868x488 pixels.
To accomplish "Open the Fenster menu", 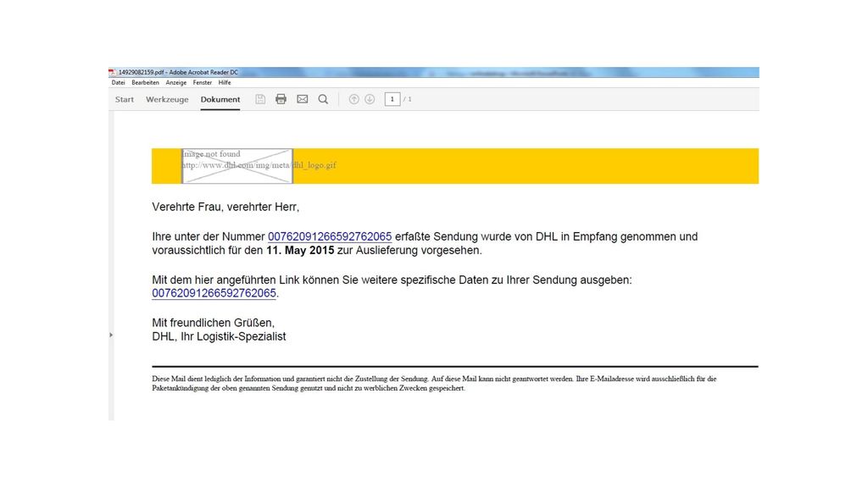I will point(202,82).
